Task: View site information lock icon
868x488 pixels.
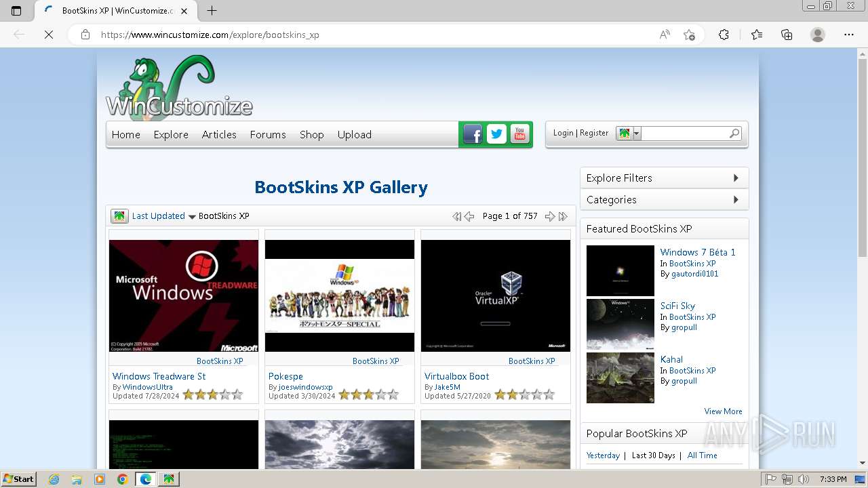Action: click(85, 35)
